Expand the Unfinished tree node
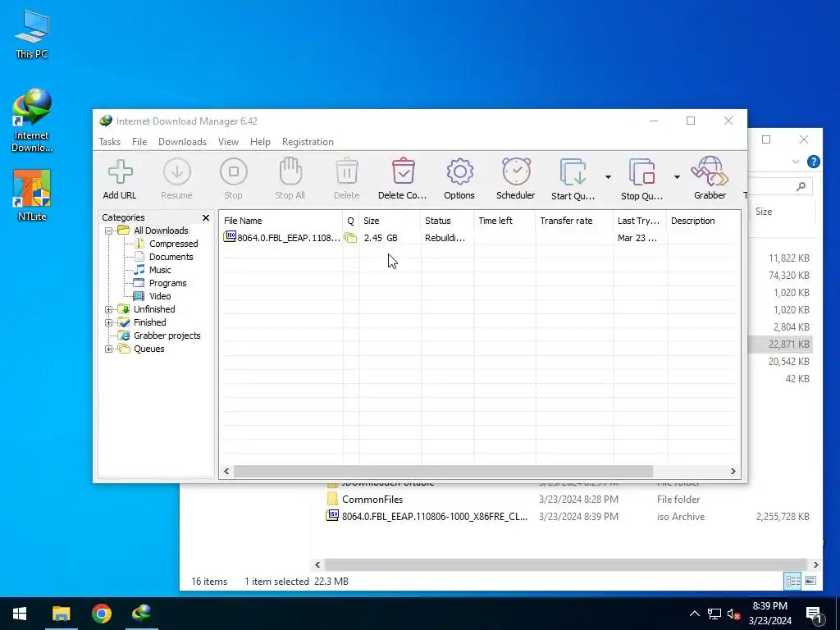 pyautogui.click(x=109, y=309)
